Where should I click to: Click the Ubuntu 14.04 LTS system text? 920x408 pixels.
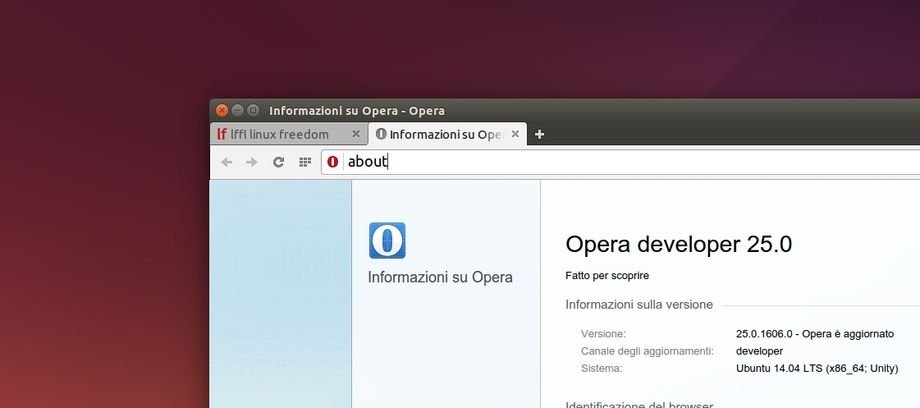814,368
